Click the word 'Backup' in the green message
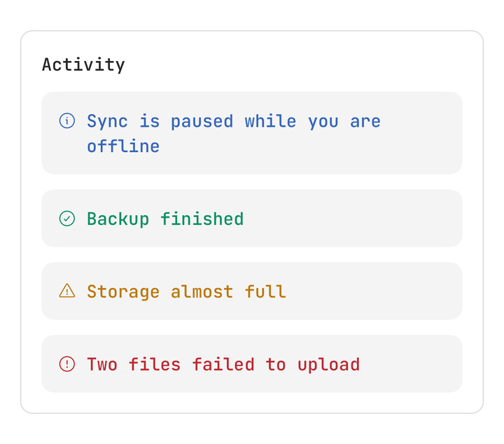 118,219
